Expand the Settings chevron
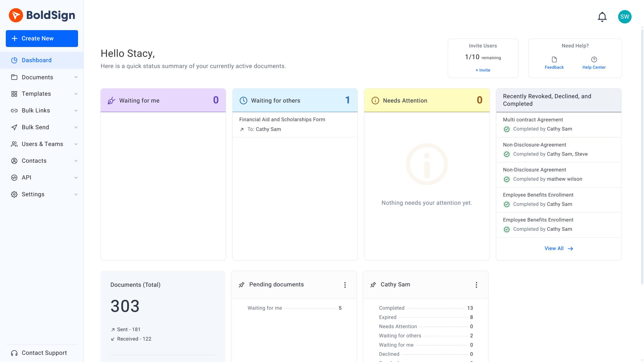Viewport: 644px width, 362px height. [x=76, y=194]
